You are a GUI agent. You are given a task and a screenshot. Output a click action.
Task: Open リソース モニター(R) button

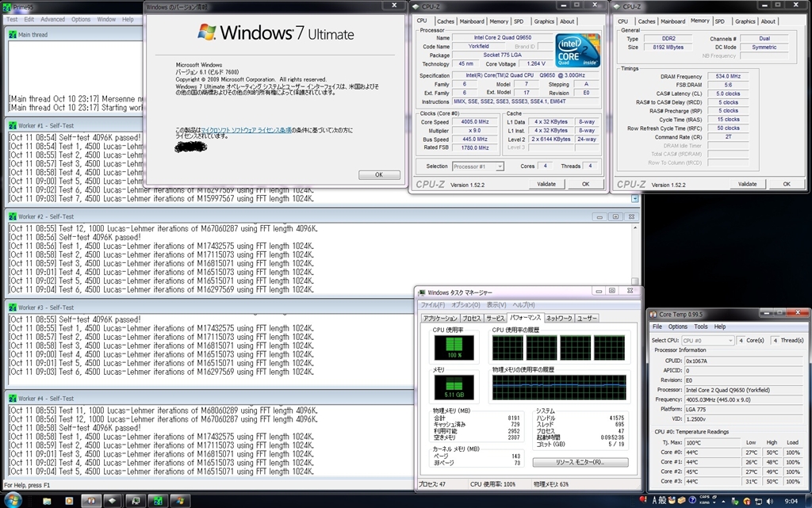click(580, 462)
